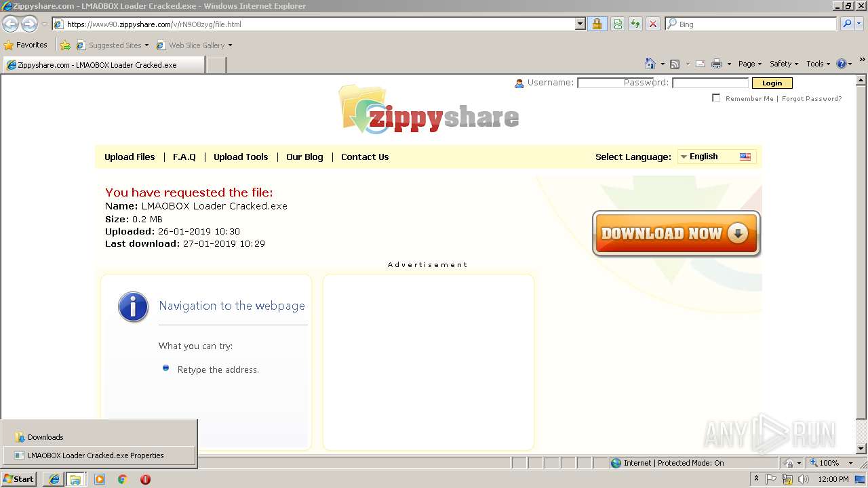This screenshot has width=868, height=488.
Task: Open the Tools menu
Action: coord(818,64)
